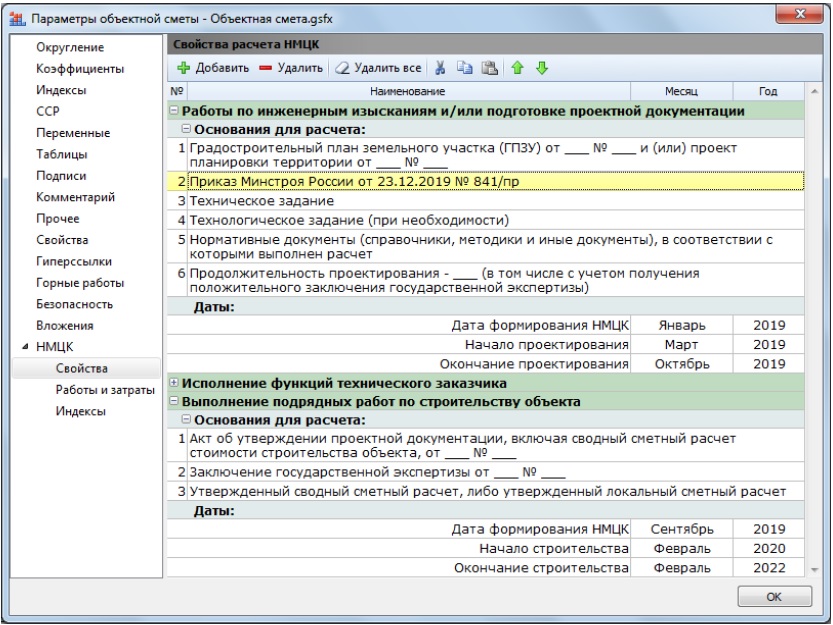This screenshot has width=833, height=625.
Task: Click the eraser Удалить все icon
Action: (342, 68)
